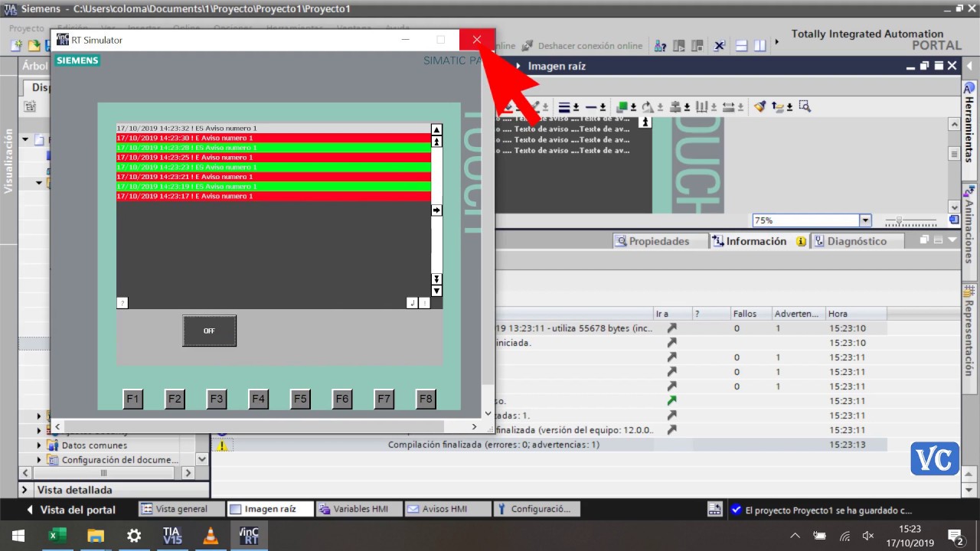Click Deshacer conexión online in the toolbar
980x551 pixels.
tap(583, 46)
